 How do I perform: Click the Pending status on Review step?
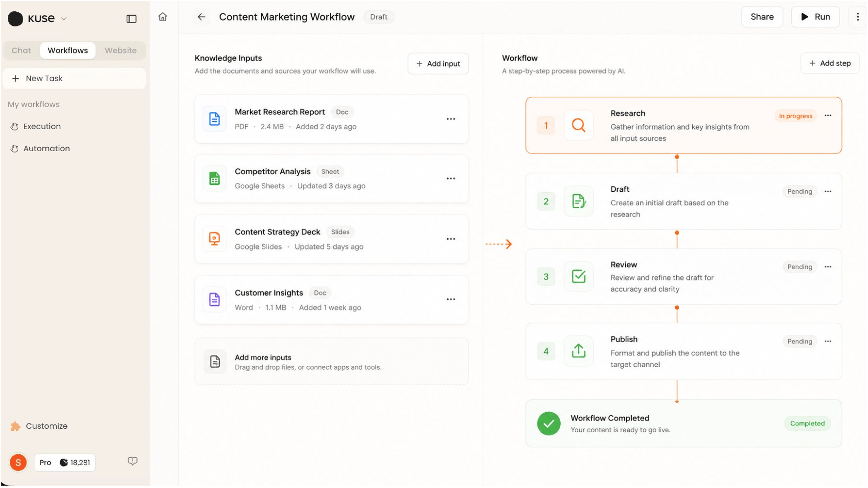(799, 267)
